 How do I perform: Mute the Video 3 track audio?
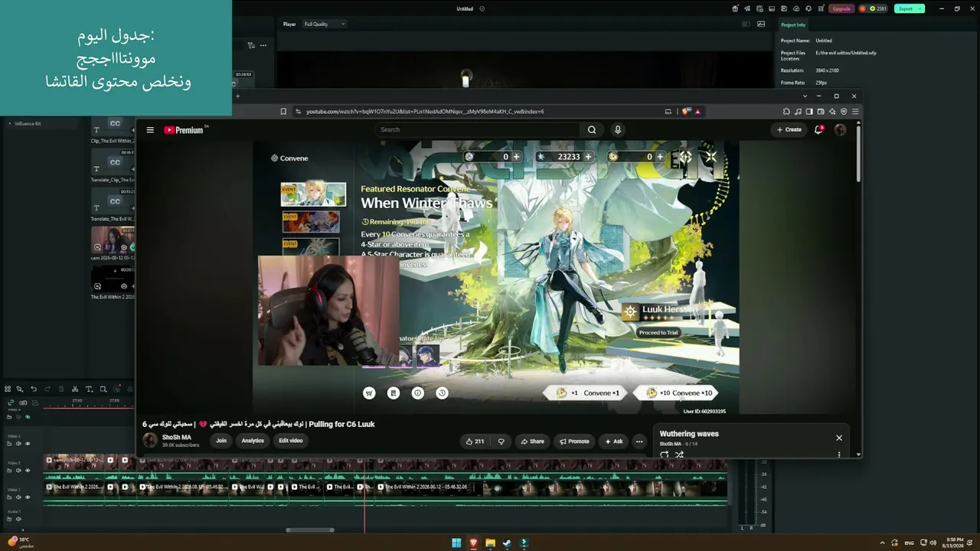(x=18, y=444)
